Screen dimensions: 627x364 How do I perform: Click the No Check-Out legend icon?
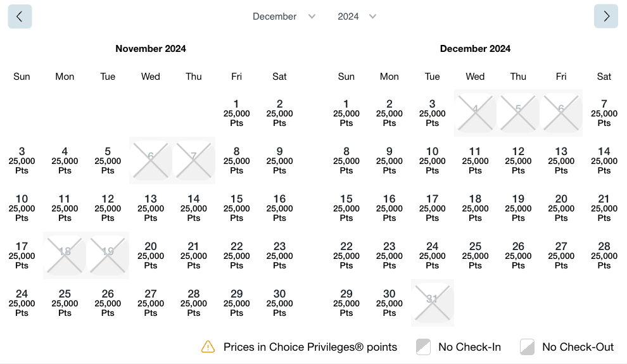click(x=528, y=347)
